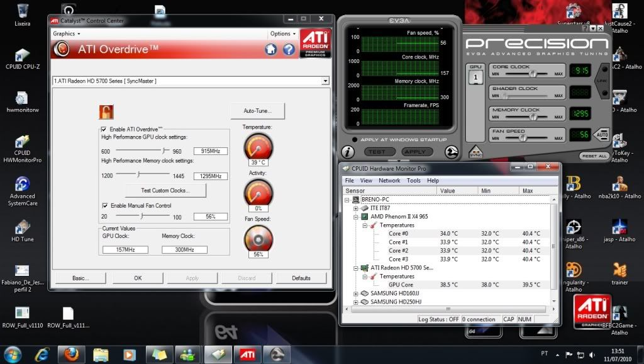The height and width of the screenshot is (364, 644).
Task: Collapse BRENO-PC tree node
Action: pos(347,200)
